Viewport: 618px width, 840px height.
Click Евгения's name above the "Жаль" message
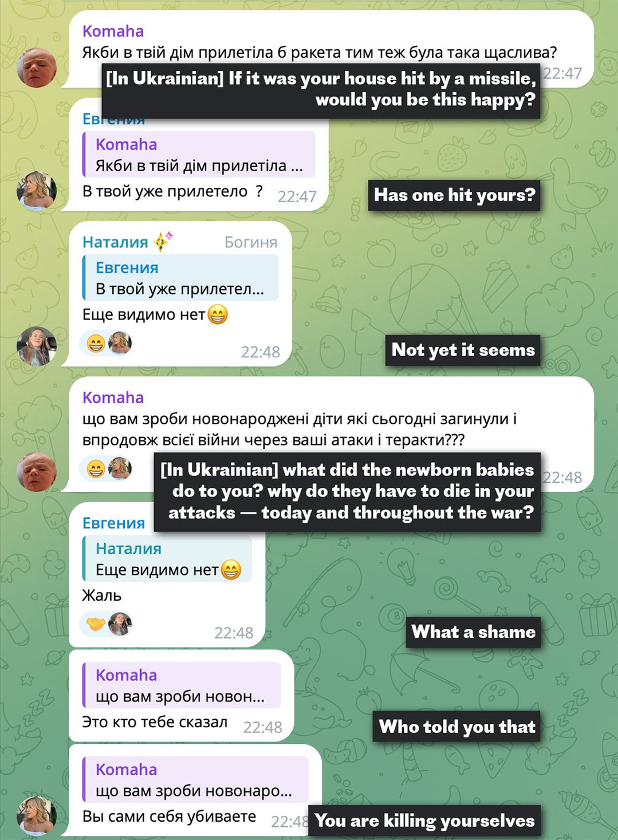[x=113, y=523]
